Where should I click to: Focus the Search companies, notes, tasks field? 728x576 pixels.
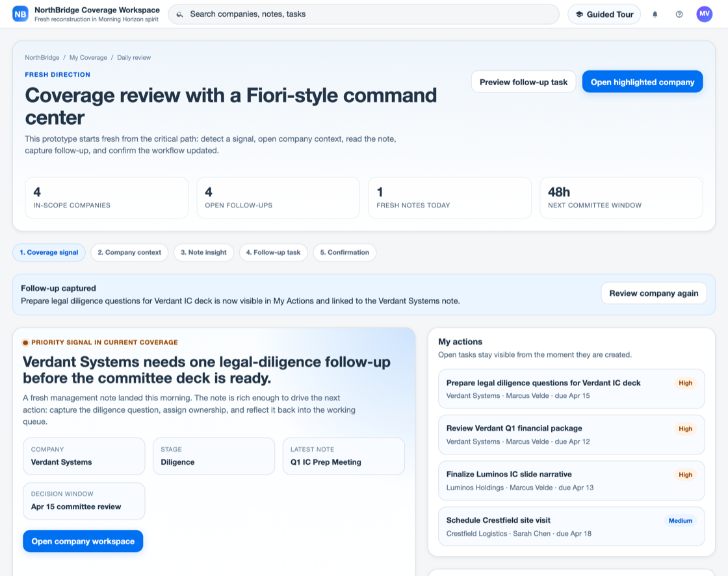tap(363, 14)
